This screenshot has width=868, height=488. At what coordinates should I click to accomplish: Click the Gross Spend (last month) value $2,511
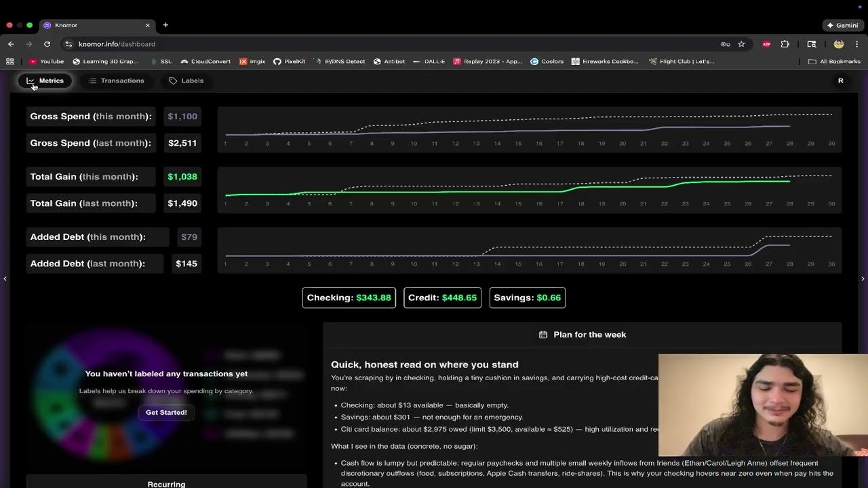pos(182,143)
